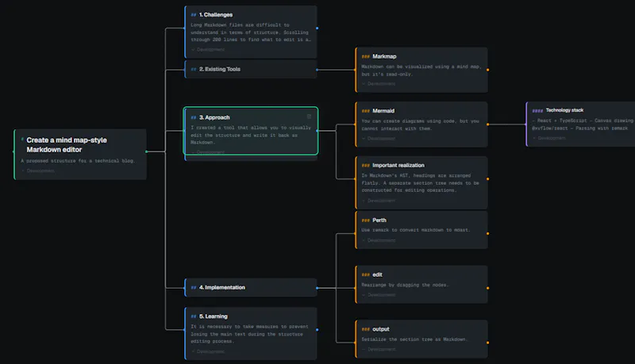
Task: Click the ### heading marker of Perth
Action: point(366,220)
